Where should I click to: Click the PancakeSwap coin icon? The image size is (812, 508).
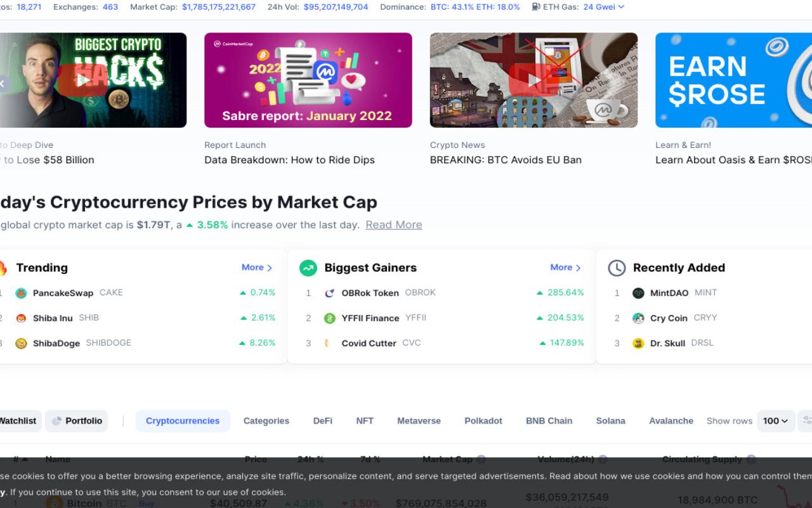click(x=21, y=293)
